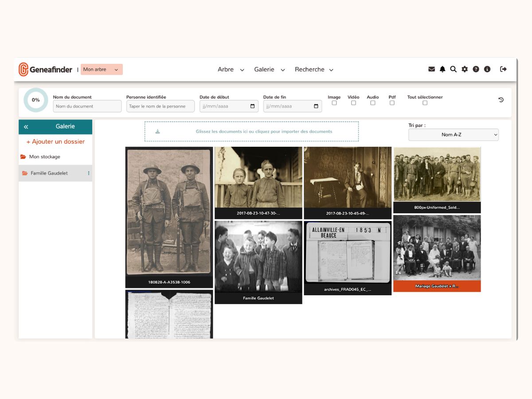Open the Famille Gaudelet folder options menu

(88, 173)
